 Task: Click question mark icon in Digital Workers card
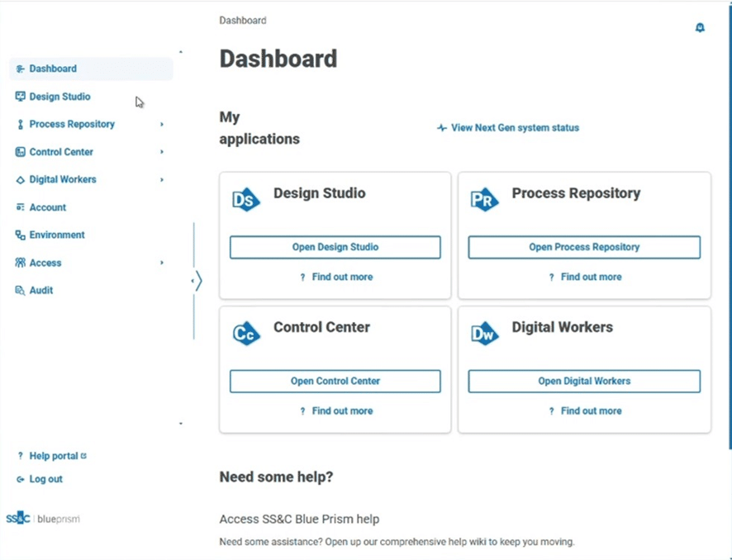point(551,411)
